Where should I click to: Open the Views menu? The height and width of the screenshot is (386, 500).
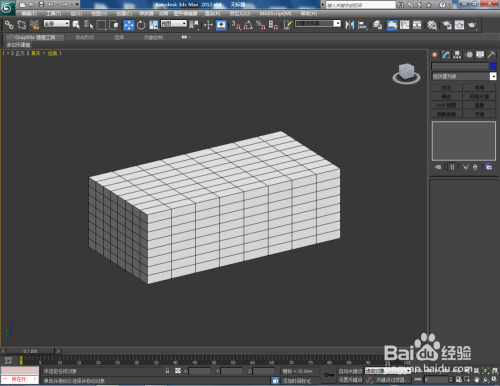(x=99, y=14)
